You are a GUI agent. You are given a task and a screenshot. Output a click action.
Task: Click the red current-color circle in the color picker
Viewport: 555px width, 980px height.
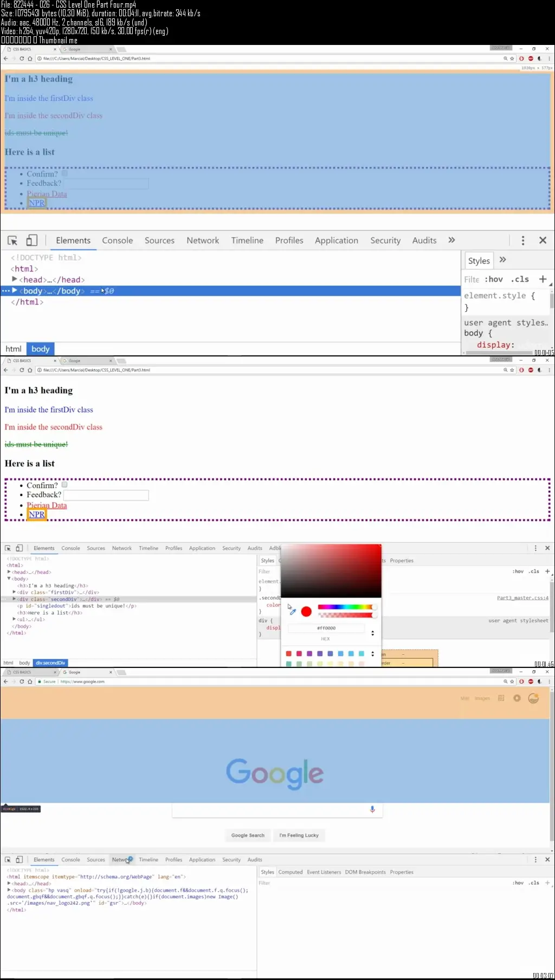(306, 612)
